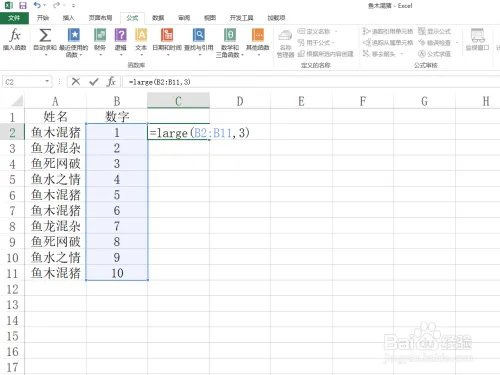This screenshot has height=375, width=500.
Task: Cancel formula entry with the X button
Action: pos(76,81)
